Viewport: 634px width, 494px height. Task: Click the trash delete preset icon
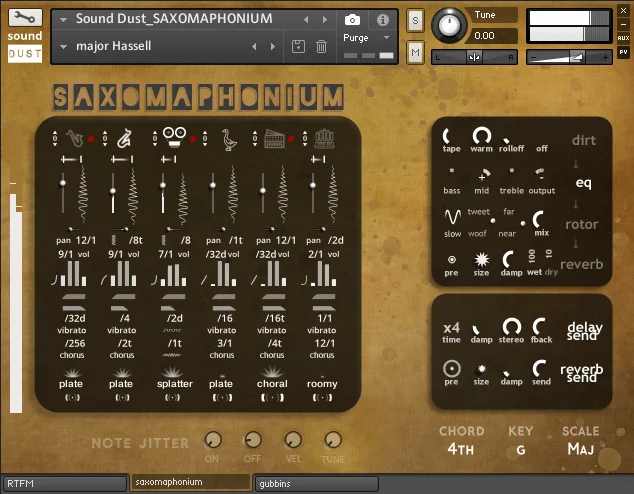coord(321,46)
